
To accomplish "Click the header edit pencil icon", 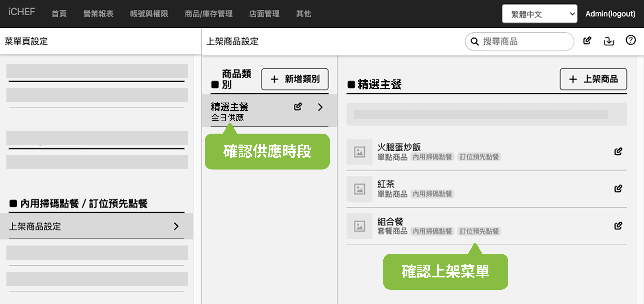I will pos(587,41).
